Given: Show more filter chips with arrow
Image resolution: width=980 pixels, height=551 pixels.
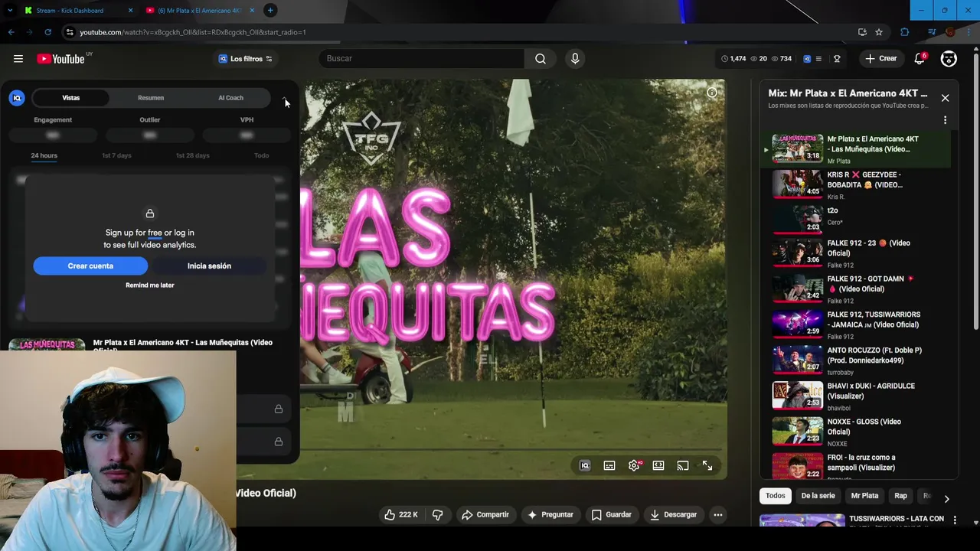Looking at the screenshot, I should click(946, 498).
